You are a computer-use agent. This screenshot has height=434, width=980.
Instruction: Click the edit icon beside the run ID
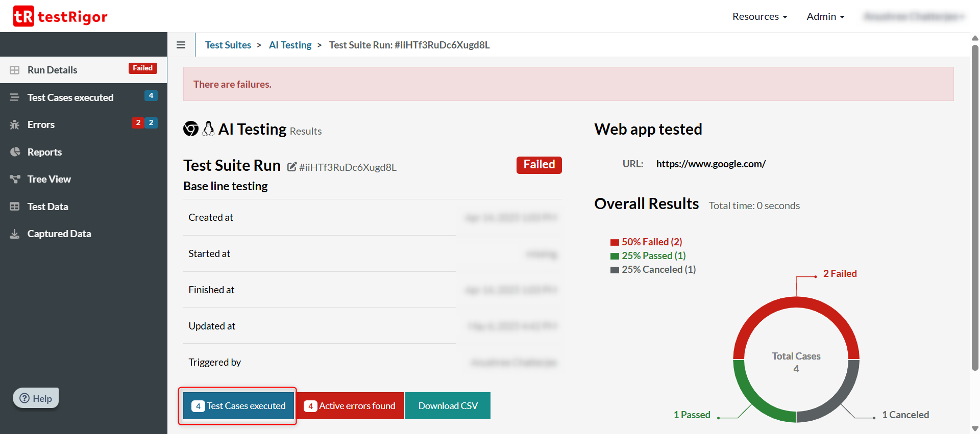coord(292,167)
